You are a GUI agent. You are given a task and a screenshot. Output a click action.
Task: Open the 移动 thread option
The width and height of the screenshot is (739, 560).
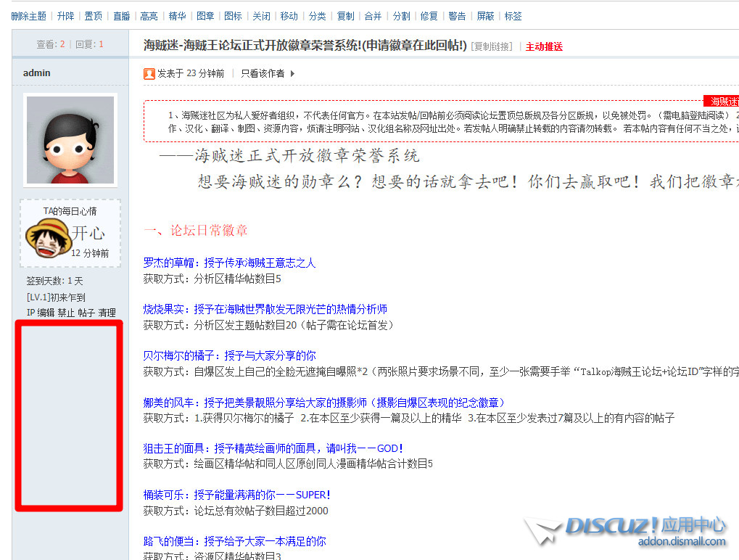pos(289,16)
